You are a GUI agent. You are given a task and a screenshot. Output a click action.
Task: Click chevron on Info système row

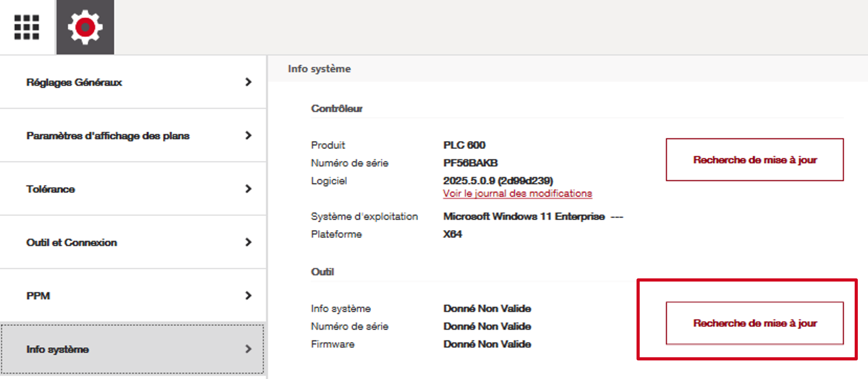pyautogui.click(x=248, y=349)
